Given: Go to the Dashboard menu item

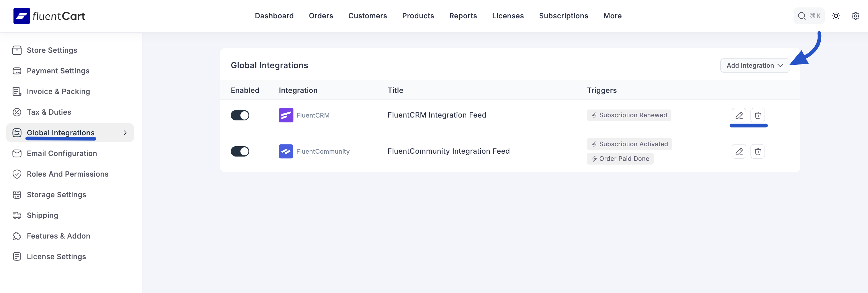Looking at the screenshot, I should tap(274, 16).
